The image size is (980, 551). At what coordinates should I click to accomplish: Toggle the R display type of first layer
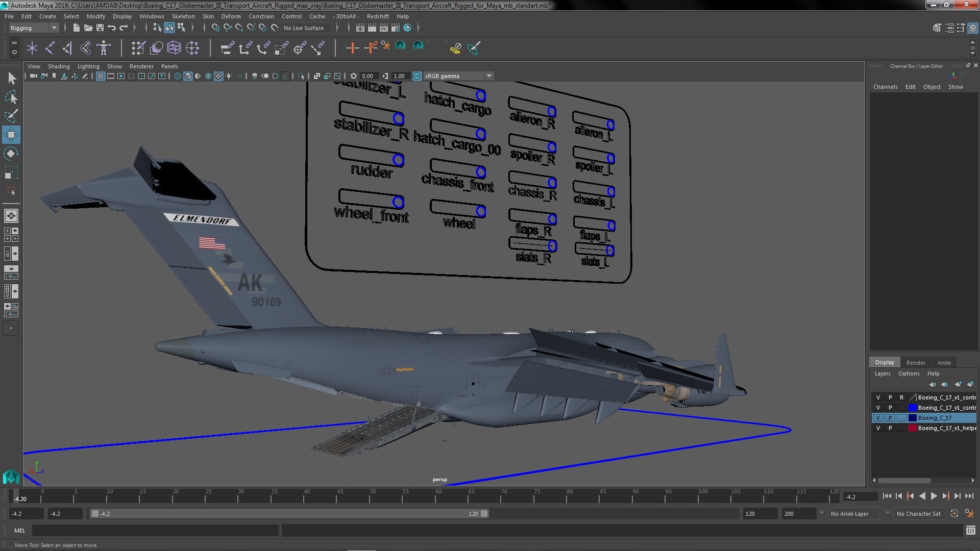point(902,397)
